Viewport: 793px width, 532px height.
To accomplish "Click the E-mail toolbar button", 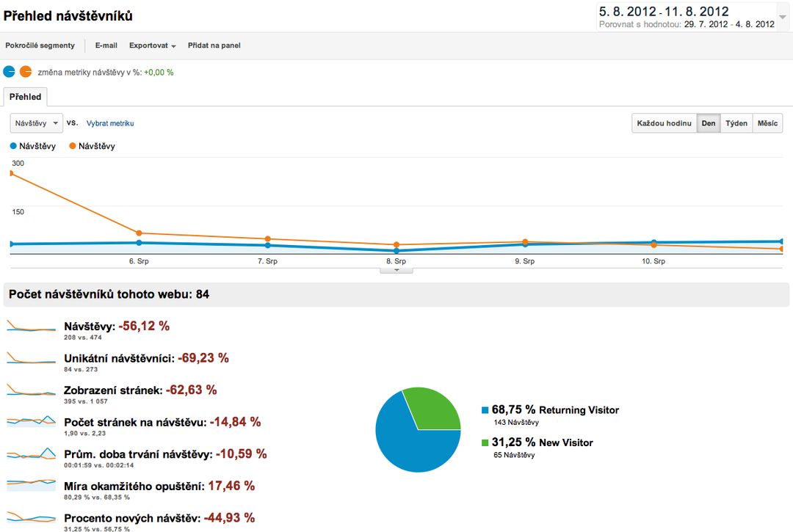I will click(106, 45).
